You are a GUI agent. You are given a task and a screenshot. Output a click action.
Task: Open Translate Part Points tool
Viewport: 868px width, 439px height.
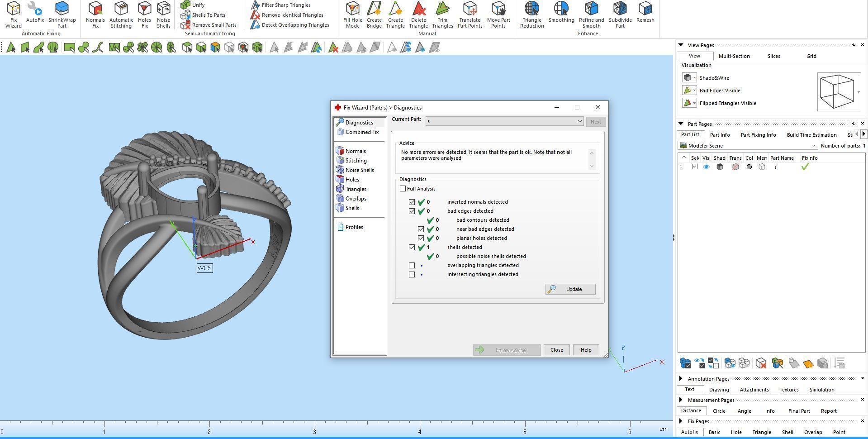click(470, 14)
